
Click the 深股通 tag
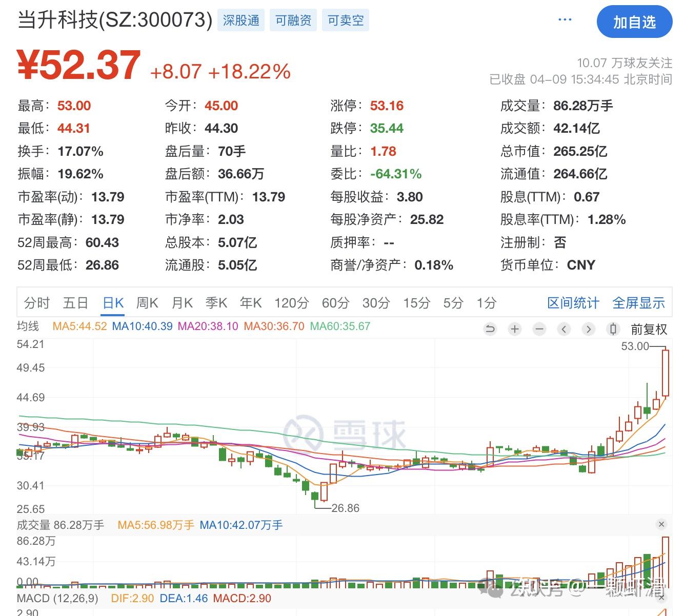(241, 20)
